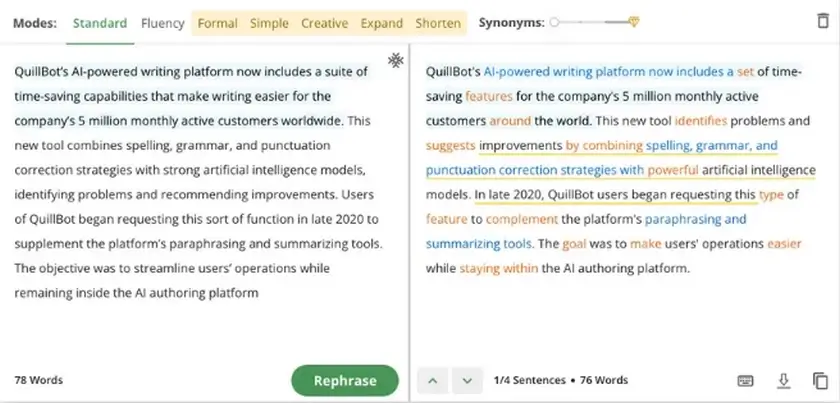This screenshot has width=840, height=403.
Task: Pick the Expand mode
Action: pos(381,23)
